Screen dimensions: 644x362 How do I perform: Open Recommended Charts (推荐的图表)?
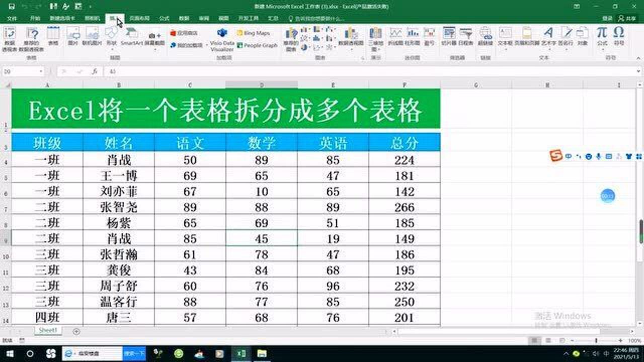click(291, 39)
